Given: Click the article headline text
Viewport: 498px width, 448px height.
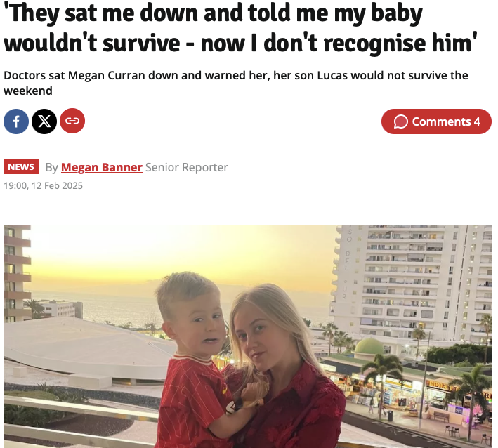Looking at the screenshot, I should tap(240, 28).
